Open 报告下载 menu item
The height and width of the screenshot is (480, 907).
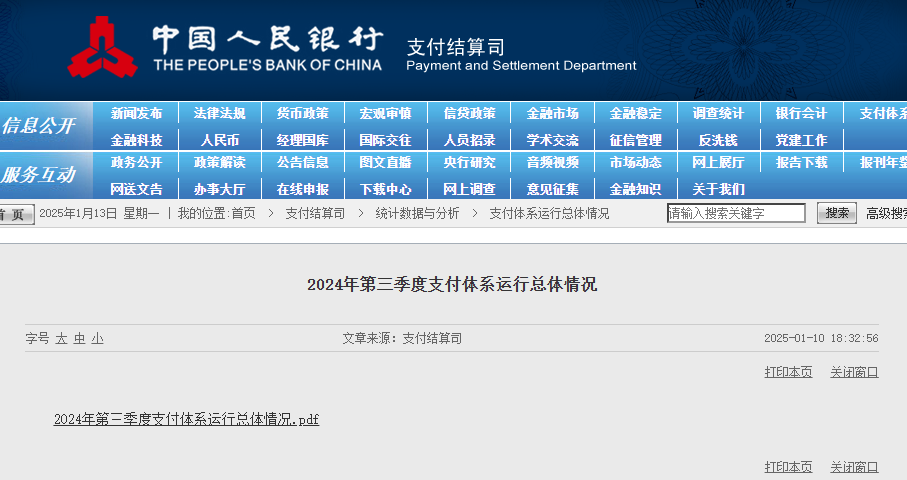[x=802, y=163]
